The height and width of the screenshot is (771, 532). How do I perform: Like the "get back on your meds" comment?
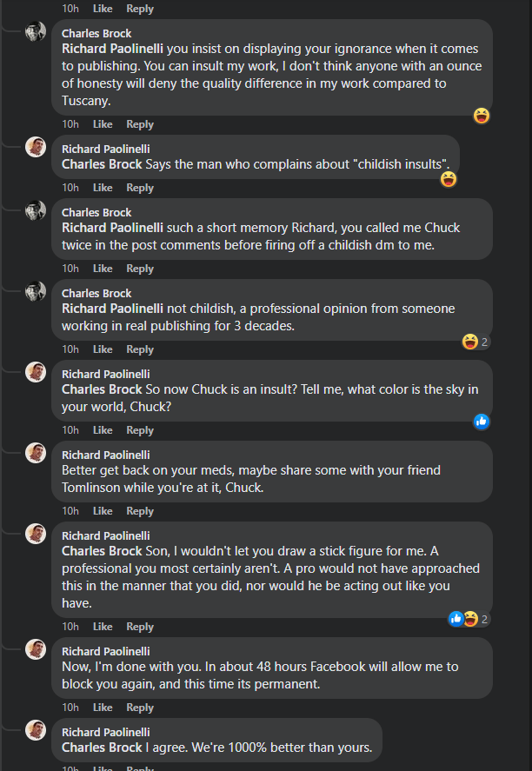(103, 511)
